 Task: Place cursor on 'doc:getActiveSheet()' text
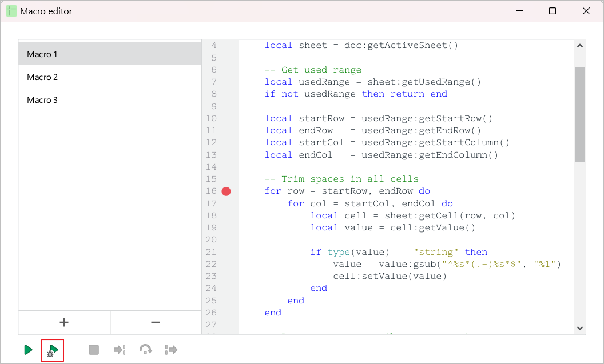click(401, 45)
